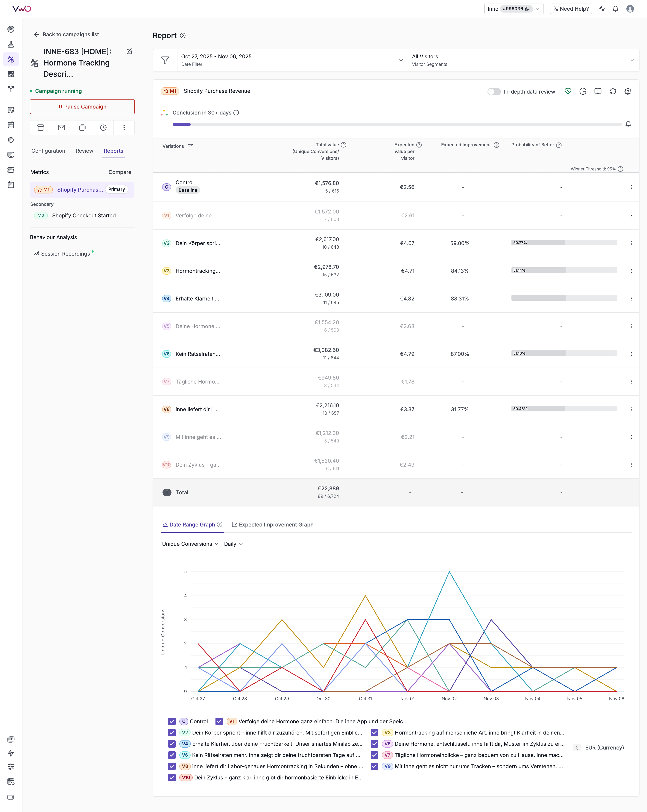Click the variations filter funnel icon

[190, 146]
